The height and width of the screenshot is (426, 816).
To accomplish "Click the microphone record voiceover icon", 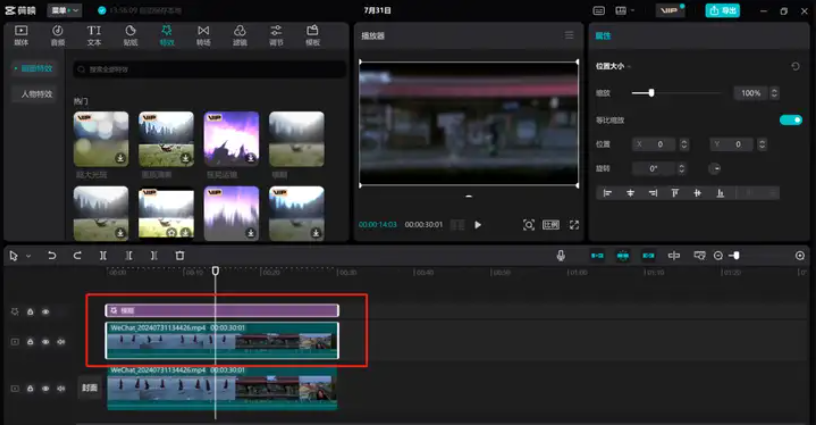I will tap(561, 256).
